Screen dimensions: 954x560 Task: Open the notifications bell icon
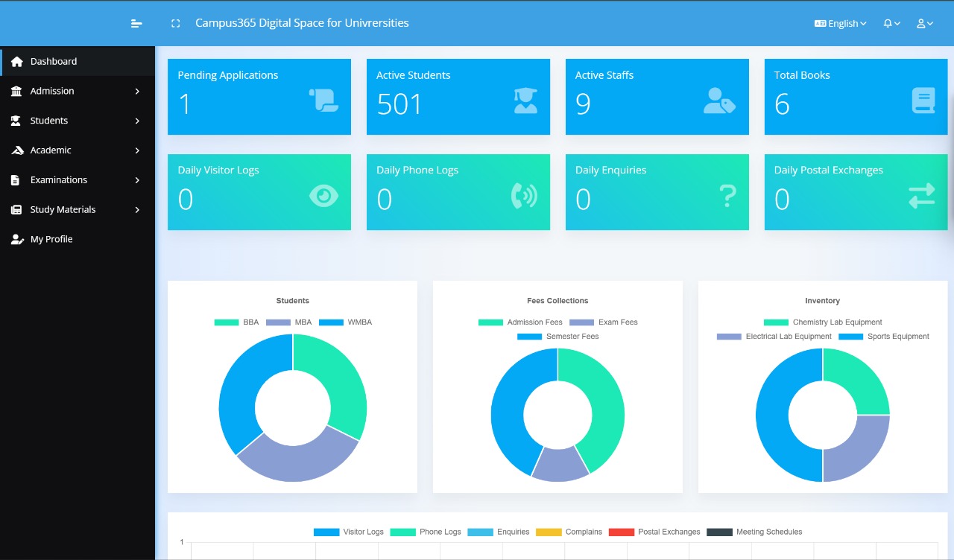tap(891, 24)
